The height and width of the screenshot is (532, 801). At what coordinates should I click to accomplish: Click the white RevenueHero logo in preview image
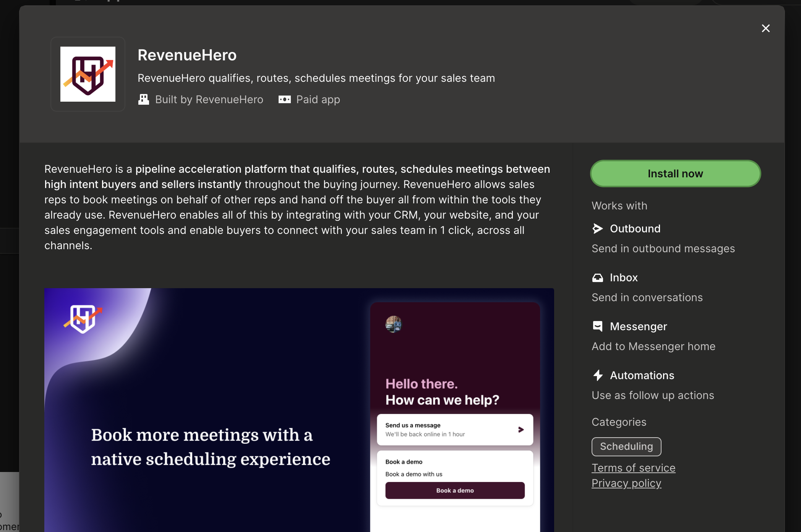point(83,319)
